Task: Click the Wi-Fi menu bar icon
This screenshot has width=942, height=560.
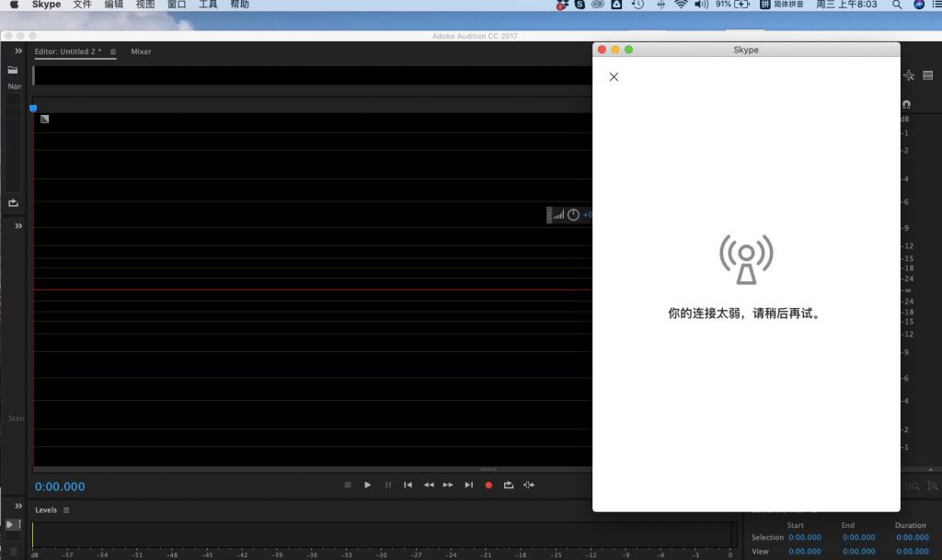Action: (681, 5)
